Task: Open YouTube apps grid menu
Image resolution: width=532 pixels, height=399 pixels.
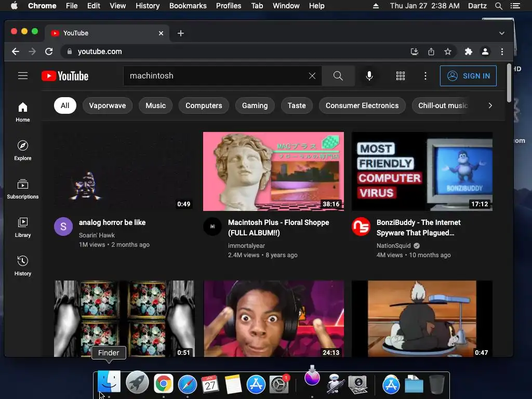Action: point(401,76)
